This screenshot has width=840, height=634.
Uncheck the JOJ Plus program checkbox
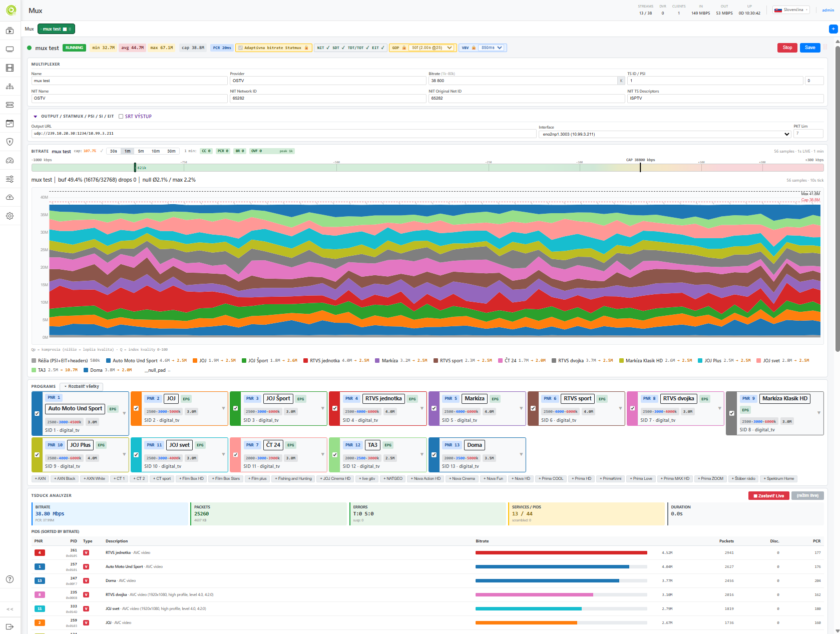pos(37,455)
